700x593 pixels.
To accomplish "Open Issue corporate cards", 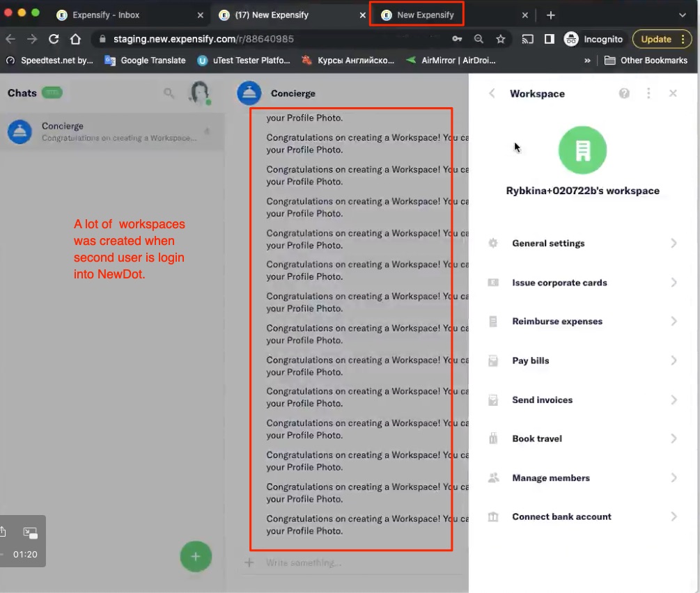I will click(582, 283).
